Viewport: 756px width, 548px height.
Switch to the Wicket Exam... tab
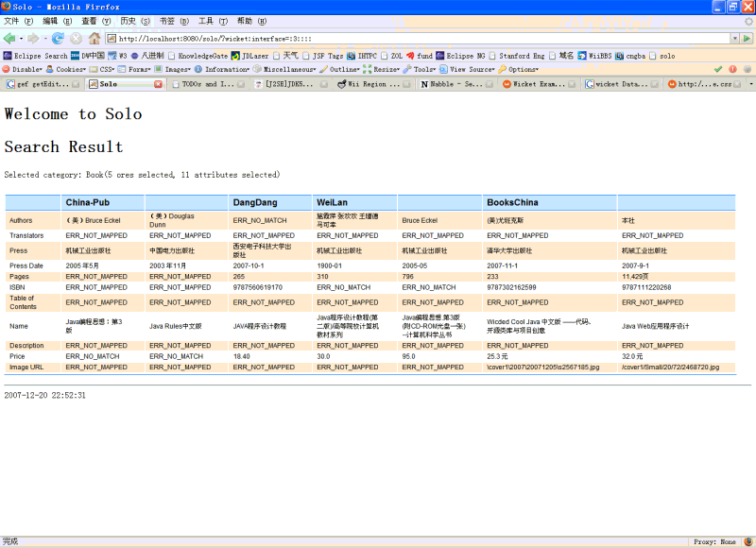(539, 84)
